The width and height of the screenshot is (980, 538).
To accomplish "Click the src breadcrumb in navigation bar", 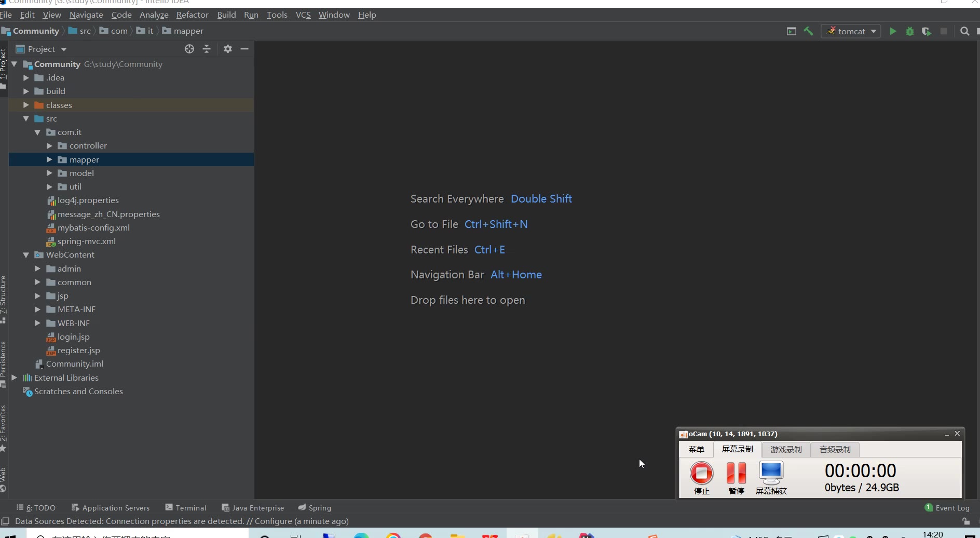I will (85, 31).
